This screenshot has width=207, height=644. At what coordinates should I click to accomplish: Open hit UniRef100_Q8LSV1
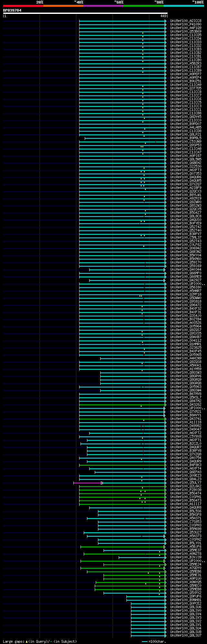pyautogui.click(x=186, y=625)
